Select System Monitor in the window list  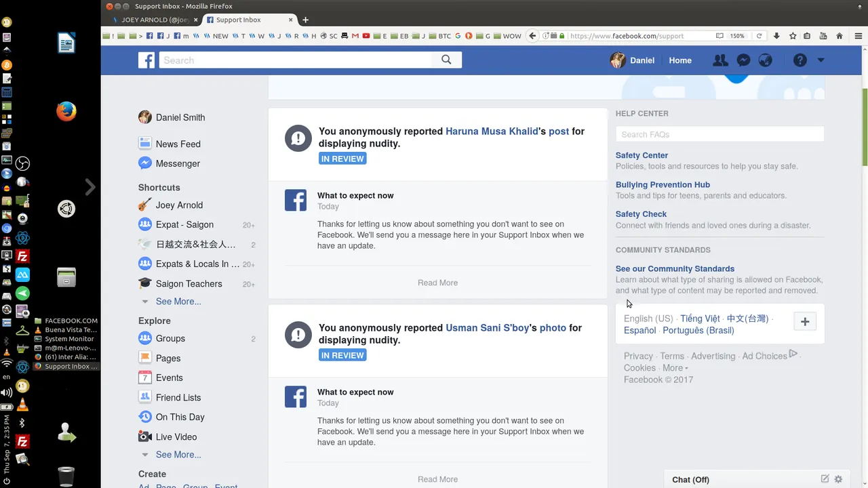click(x=66, y=339)
